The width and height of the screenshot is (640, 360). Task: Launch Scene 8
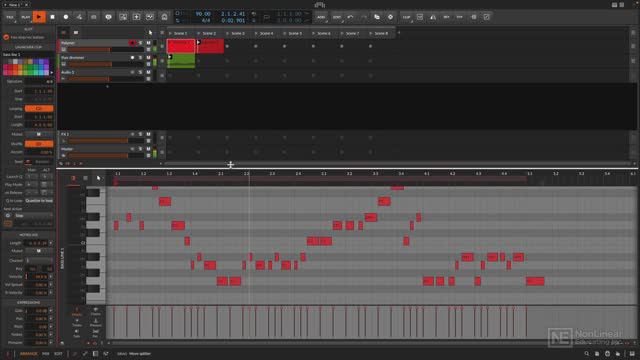(x=371, y=33)
